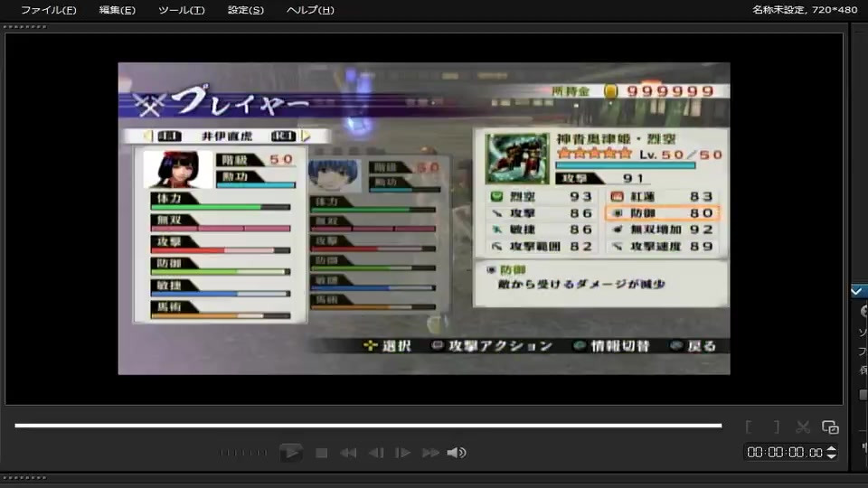Viewport: 868px width, 488px height.
Task: Click the dotted panel grip below the playback controls
Action: pyautogui.click(x=25, y=477)
